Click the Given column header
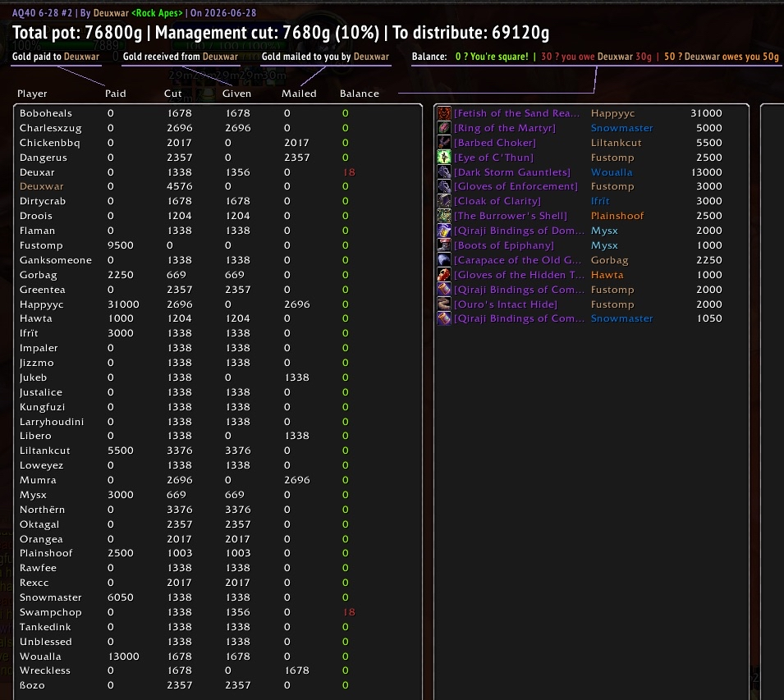The image size is (784, 700). [236, 94]
